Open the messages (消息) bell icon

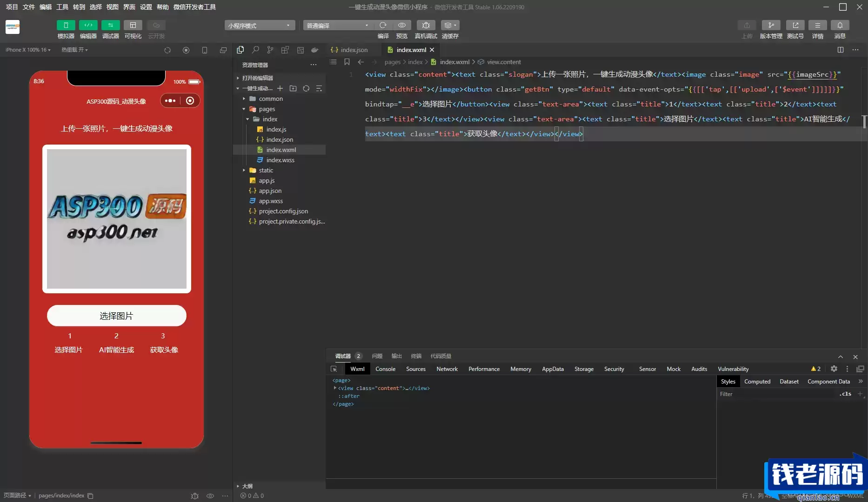click(x=840, y=25)
